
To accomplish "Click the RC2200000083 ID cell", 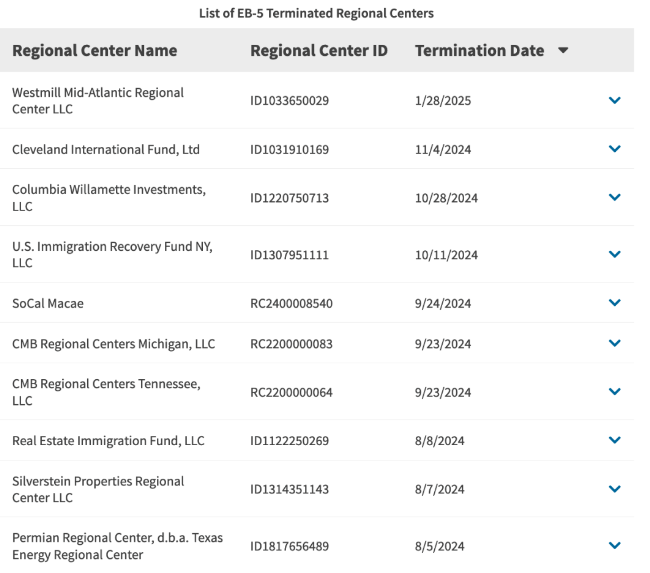I will [291, 344].
